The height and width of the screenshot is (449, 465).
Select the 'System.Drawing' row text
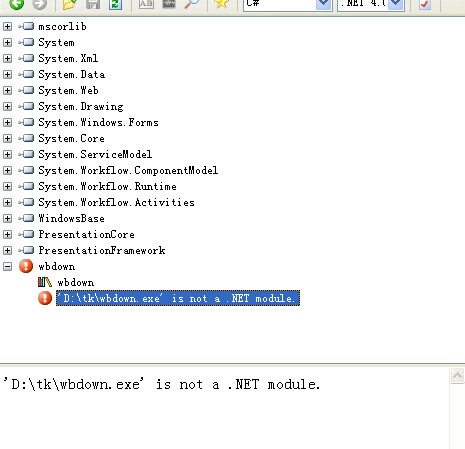(x=81, y=107)
